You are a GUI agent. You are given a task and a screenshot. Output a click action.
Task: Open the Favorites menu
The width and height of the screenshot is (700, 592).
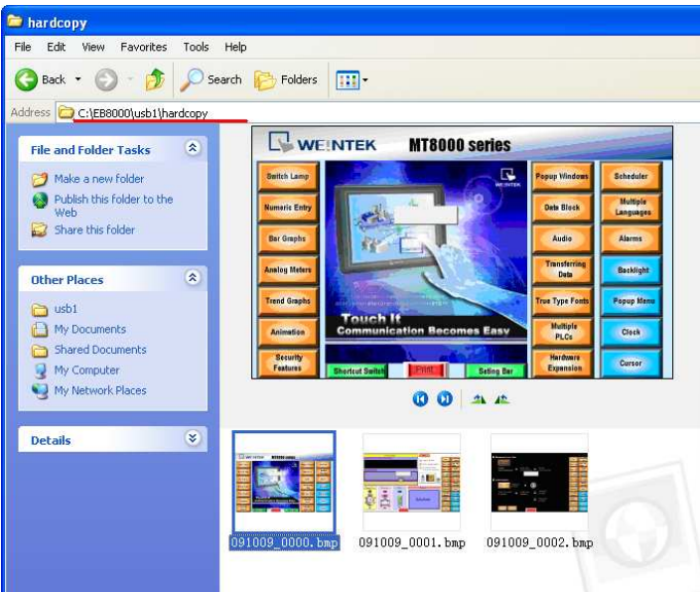[143, 47]
